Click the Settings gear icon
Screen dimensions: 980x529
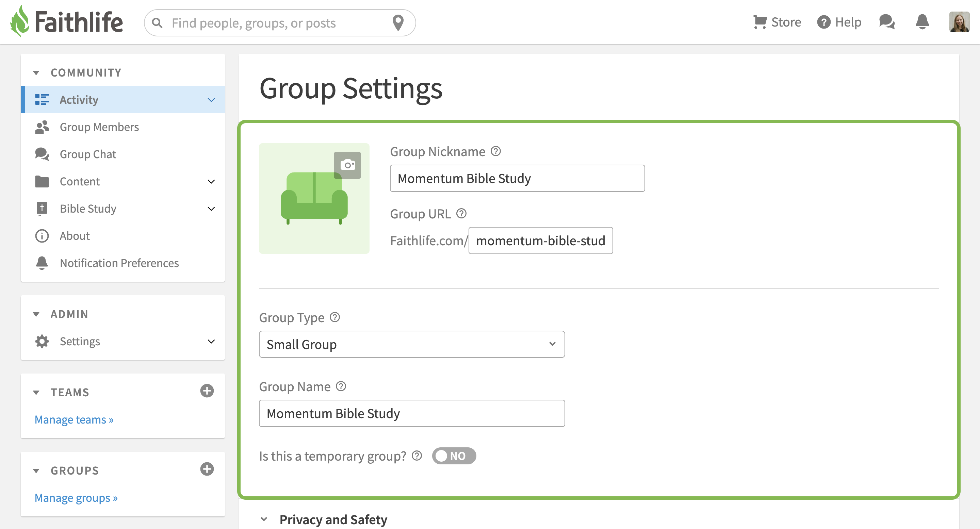click(42, 341)
